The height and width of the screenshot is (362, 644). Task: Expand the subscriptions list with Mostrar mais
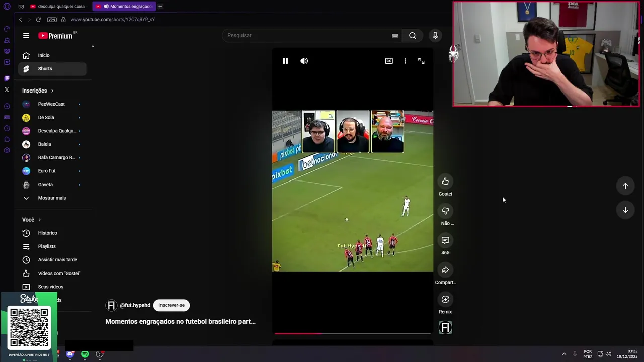(52, 198)
